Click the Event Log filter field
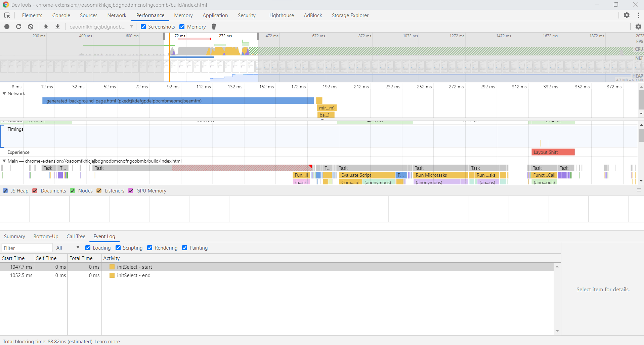The width and height of the screenshot is (644, 345). pyautogui.click(x=27, y=248)
